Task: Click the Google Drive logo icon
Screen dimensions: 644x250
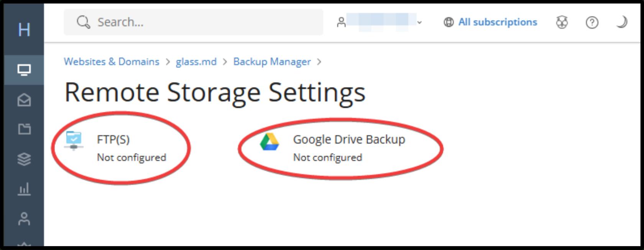Action: (269, 141)
